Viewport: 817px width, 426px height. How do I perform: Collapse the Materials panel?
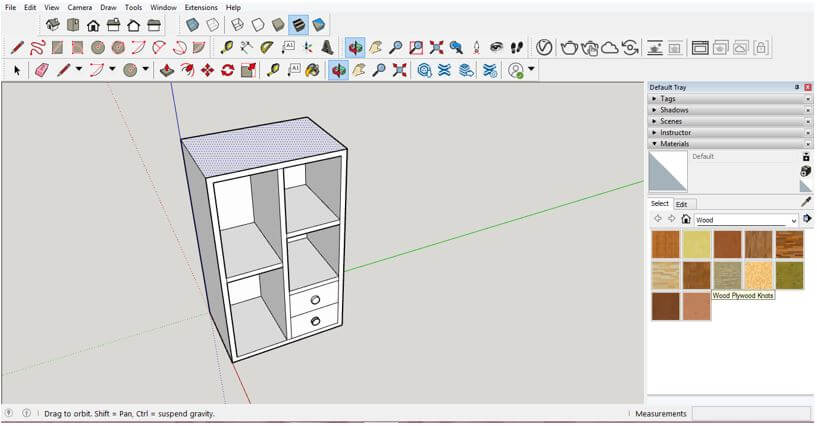(x=729, y=144)
